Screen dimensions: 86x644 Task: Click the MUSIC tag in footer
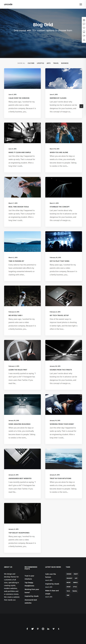(x=69, y=583)
